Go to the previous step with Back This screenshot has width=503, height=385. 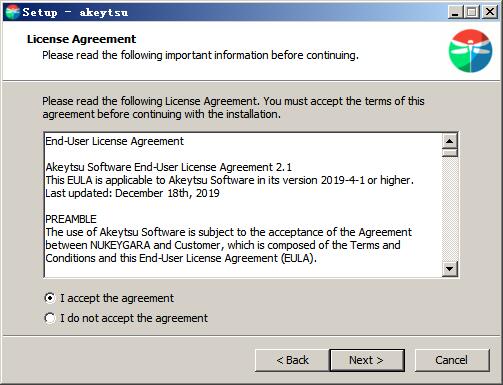[x=292, y=360]
